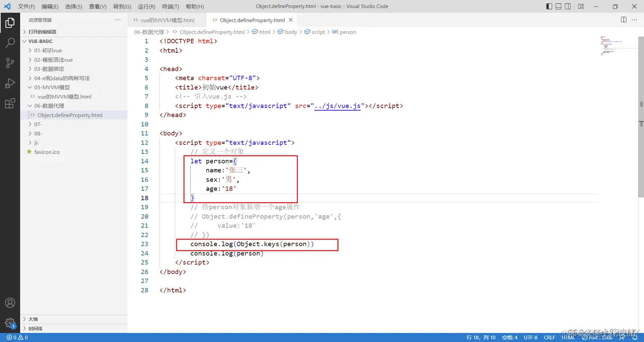
Task: Click html breadcrumb segment
Action: click(x=261, y=32)
